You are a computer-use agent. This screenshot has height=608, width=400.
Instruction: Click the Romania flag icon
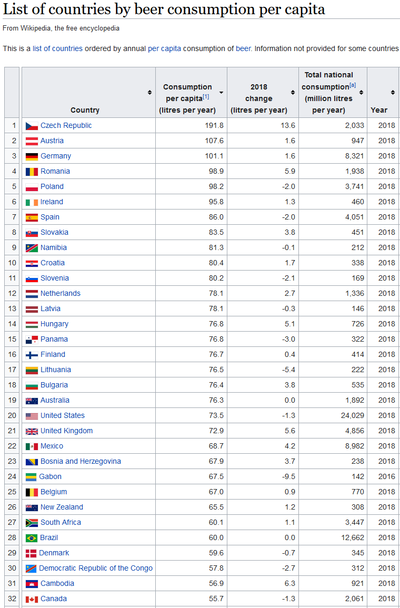[x=32, y=172]
